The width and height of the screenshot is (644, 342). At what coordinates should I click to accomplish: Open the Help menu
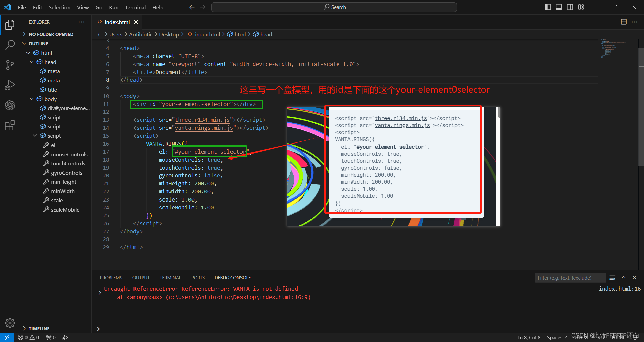click(x=158, y=7)
